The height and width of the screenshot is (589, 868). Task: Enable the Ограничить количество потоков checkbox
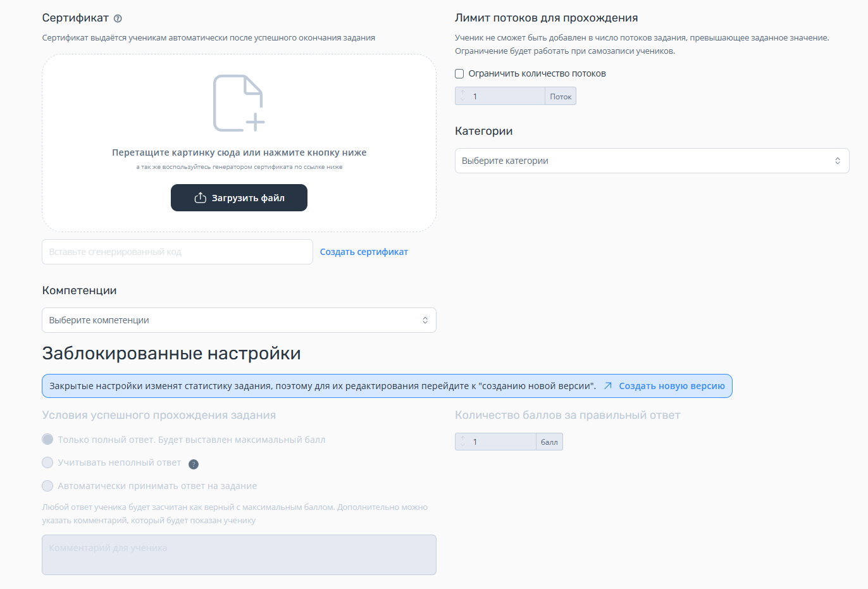click(x=459, y=74)
